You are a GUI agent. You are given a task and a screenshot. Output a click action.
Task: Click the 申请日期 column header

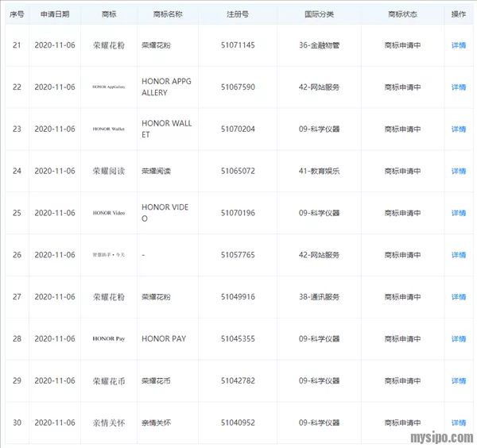(55, 14)
